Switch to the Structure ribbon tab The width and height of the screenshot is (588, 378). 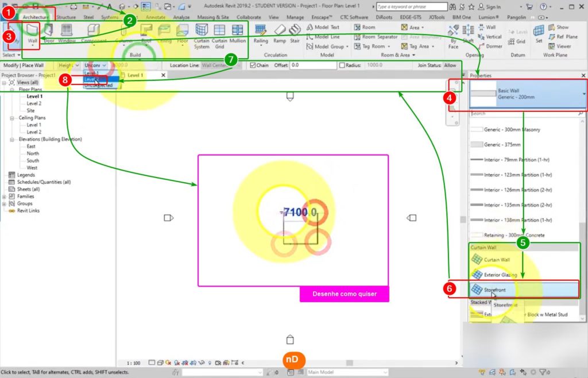click(x=65, y=17)
